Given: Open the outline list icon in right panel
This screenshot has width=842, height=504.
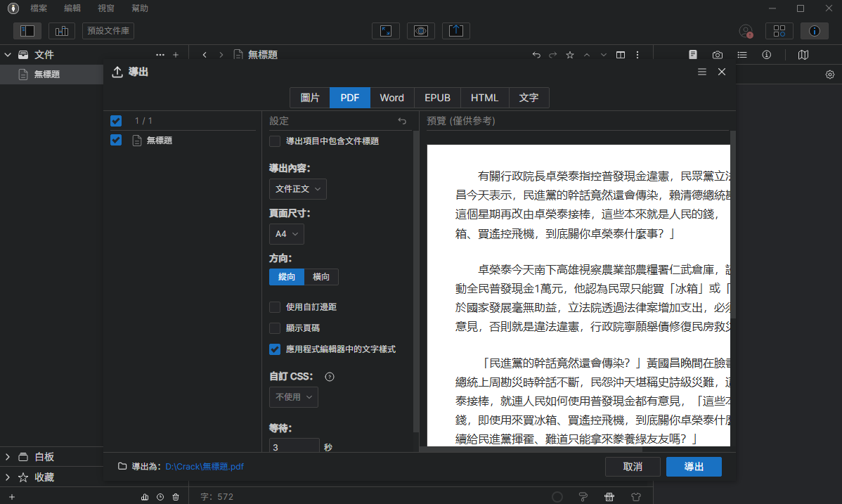Looking at the screenshot, I should [x=742, y=55].
